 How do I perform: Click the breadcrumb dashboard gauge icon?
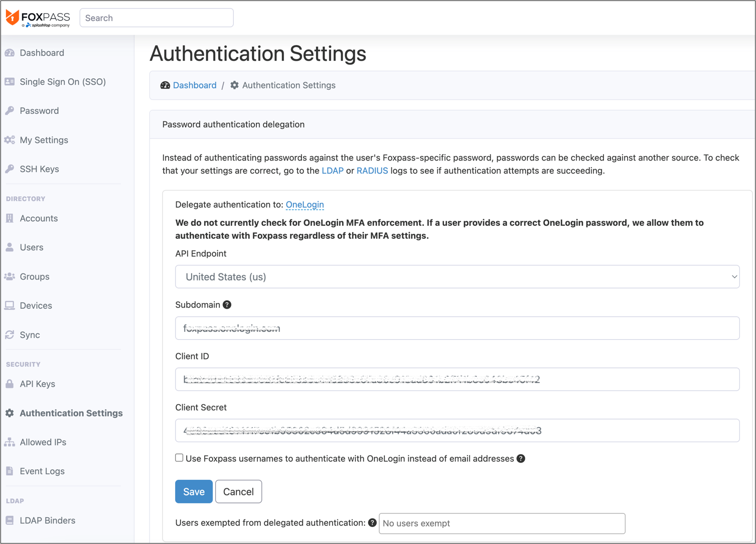click(x=165, y=85)
